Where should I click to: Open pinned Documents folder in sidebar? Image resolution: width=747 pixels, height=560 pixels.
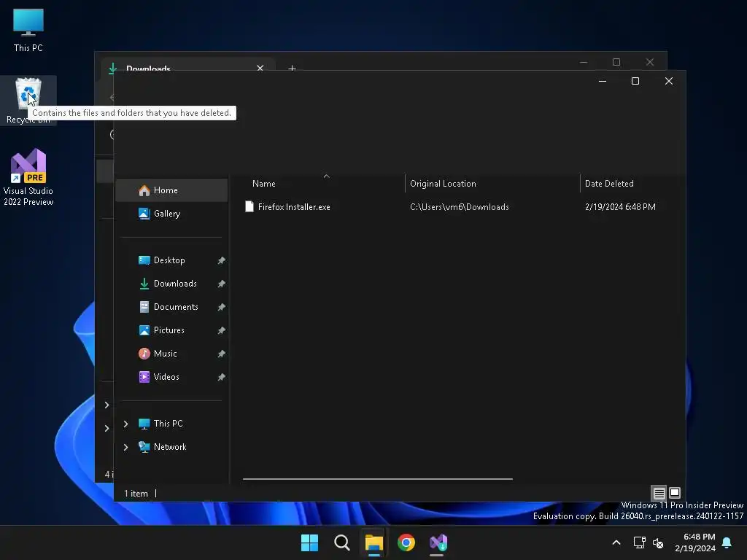[x=171, y=307]
